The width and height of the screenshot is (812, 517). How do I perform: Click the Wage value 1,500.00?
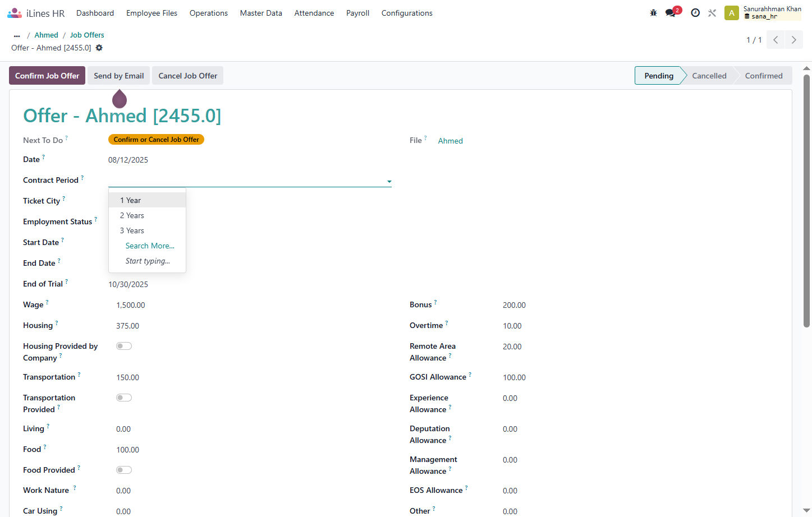point(131,305)
